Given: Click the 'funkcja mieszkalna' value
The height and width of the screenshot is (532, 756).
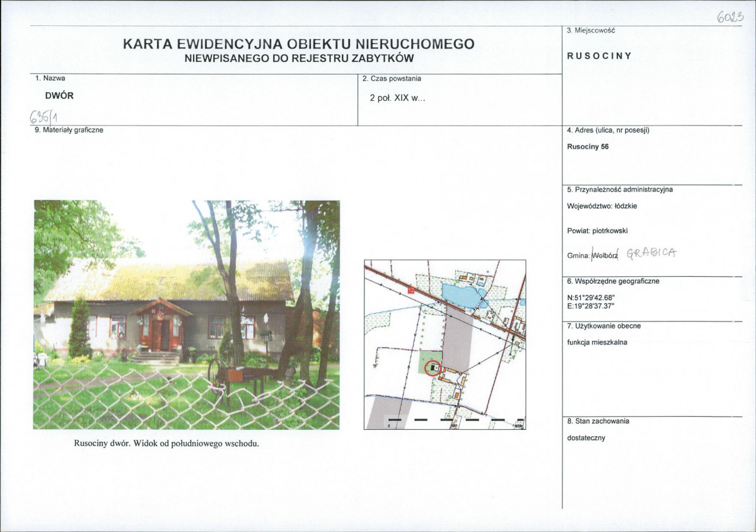Looking at the screenshot, I should point(597,343).
